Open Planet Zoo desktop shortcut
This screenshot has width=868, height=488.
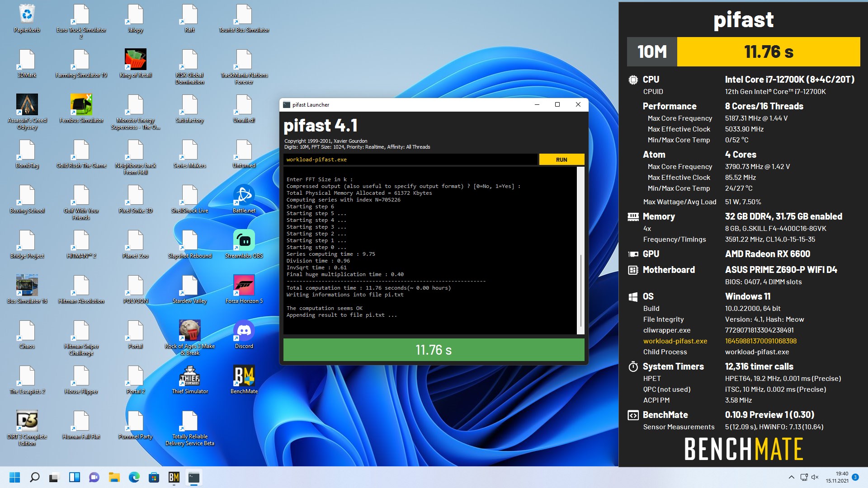click(x=136, y=244)
